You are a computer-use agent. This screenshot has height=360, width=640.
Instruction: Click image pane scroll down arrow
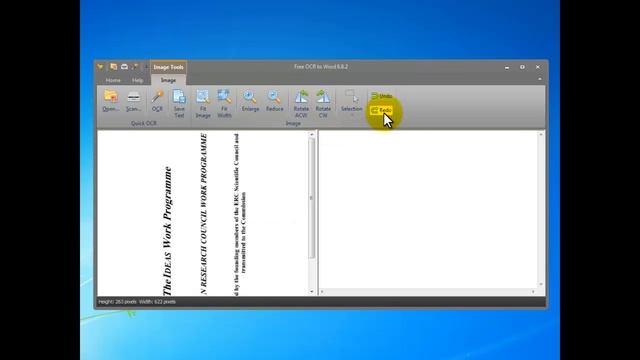(312, 291)
